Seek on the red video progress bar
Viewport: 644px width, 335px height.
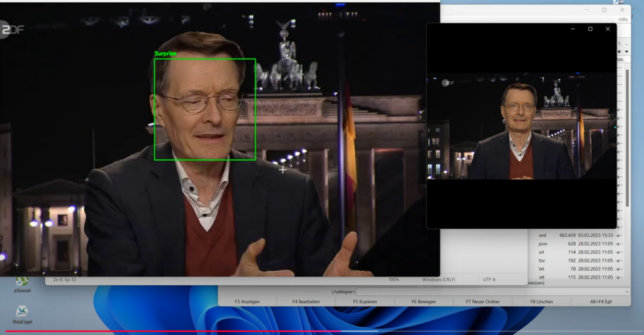point(172,331)
